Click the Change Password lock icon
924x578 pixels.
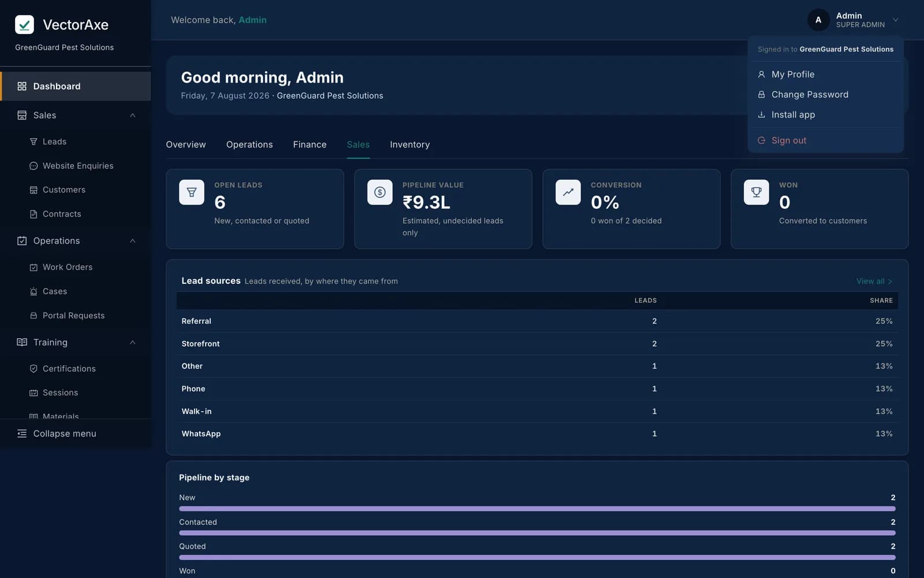pyautogui.click(x=761, y=94)
